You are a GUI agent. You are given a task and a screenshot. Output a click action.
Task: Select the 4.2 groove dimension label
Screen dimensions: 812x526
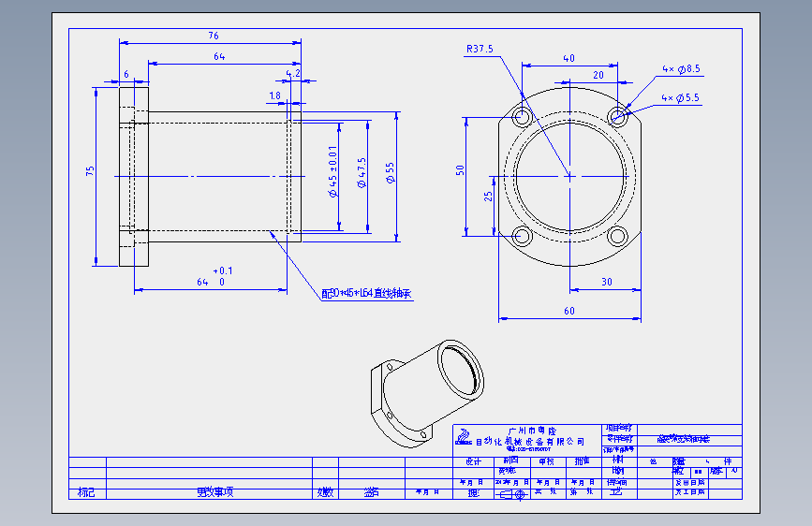click(293, 74)
